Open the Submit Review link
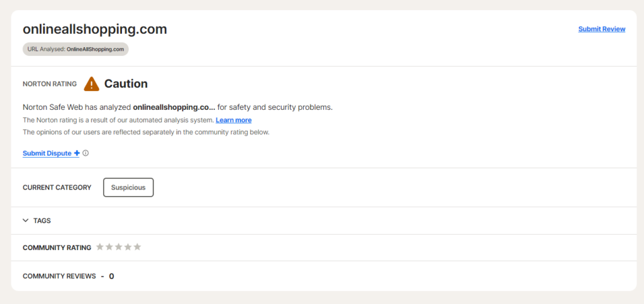644x304 pixels. (601, 29)
